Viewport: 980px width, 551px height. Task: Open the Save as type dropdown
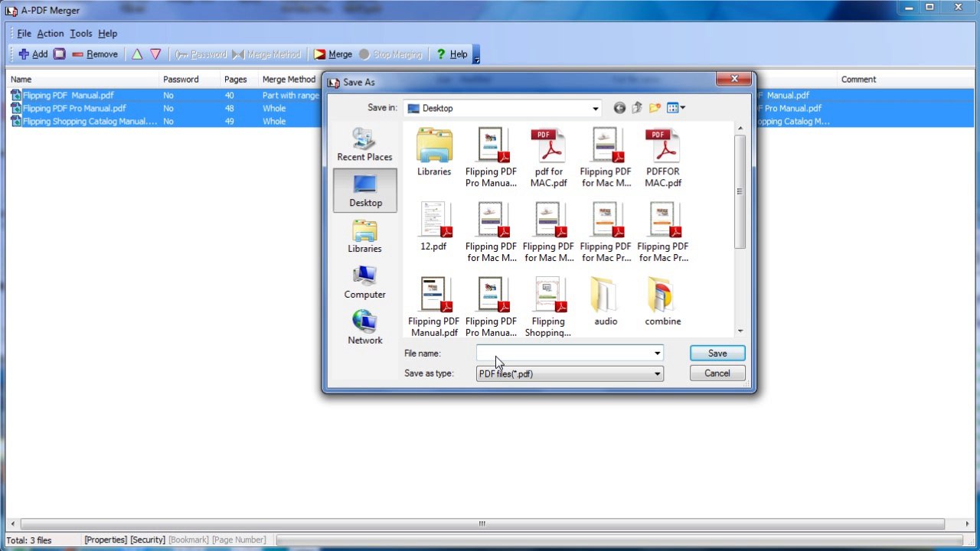tap(657, 373)
